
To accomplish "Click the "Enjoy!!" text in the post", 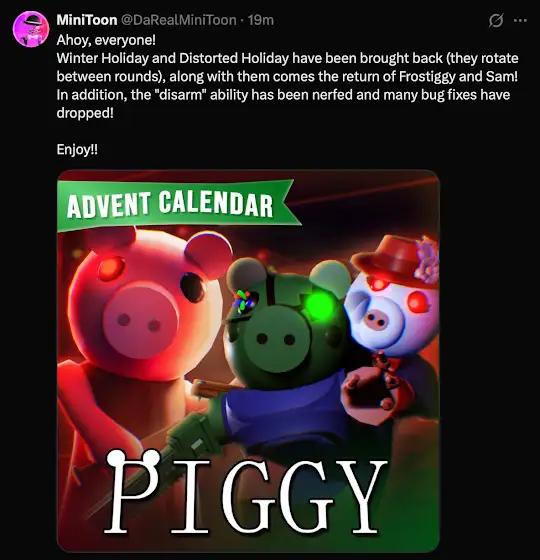I will point(77,149).
